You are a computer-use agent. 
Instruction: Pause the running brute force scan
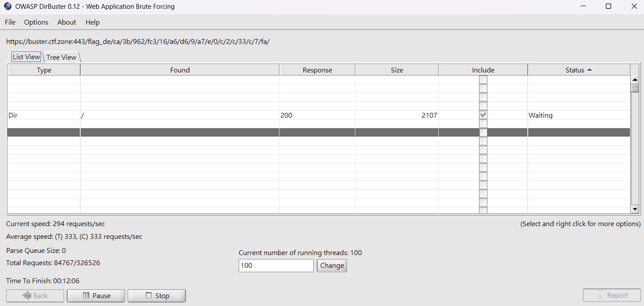[x=96, y=295]
